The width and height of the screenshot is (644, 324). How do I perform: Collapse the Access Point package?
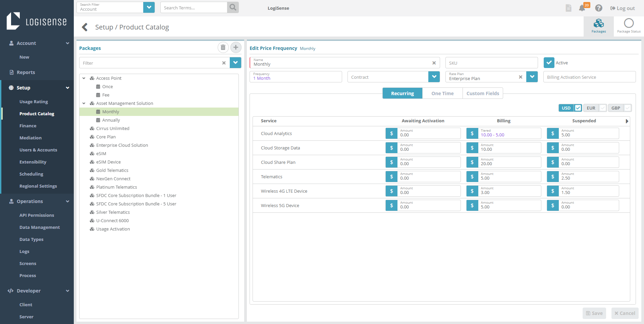(84, 78)
